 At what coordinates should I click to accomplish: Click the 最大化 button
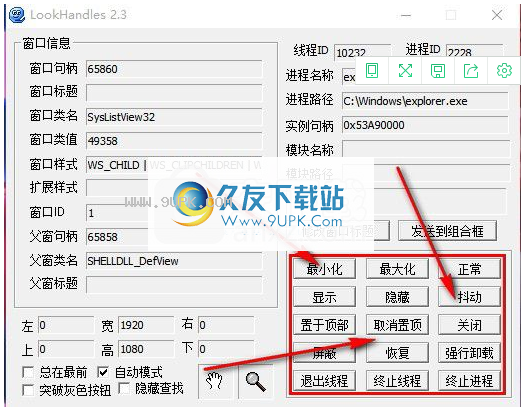(397, 269)
